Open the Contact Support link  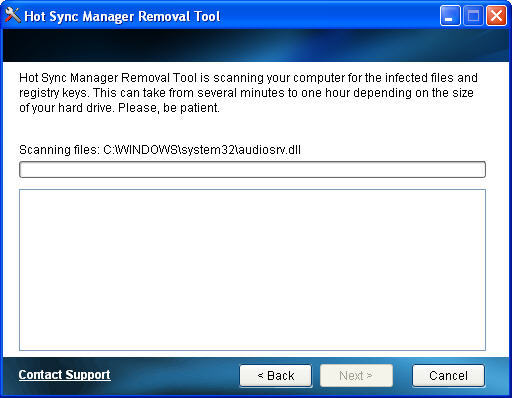(64, 375)
